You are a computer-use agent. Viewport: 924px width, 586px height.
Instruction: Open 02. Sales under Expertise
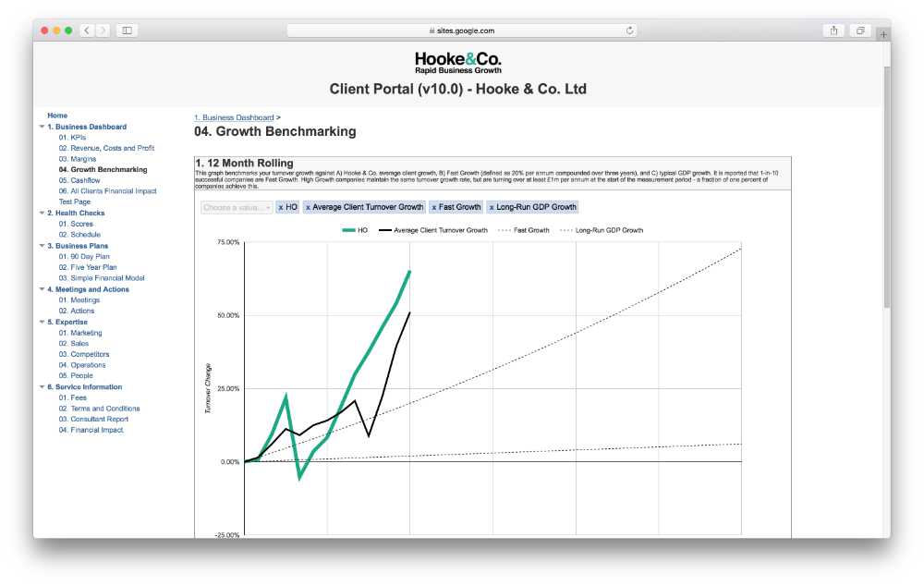click(74, 344)
